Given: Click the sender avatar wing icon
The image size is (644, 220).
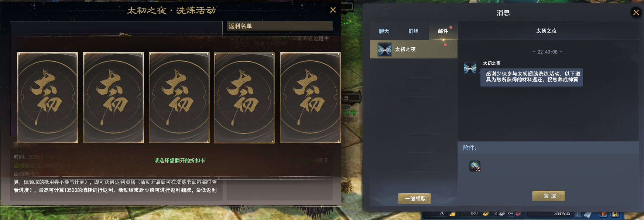Looking at the screenshot, I should [x=470, y=68].
